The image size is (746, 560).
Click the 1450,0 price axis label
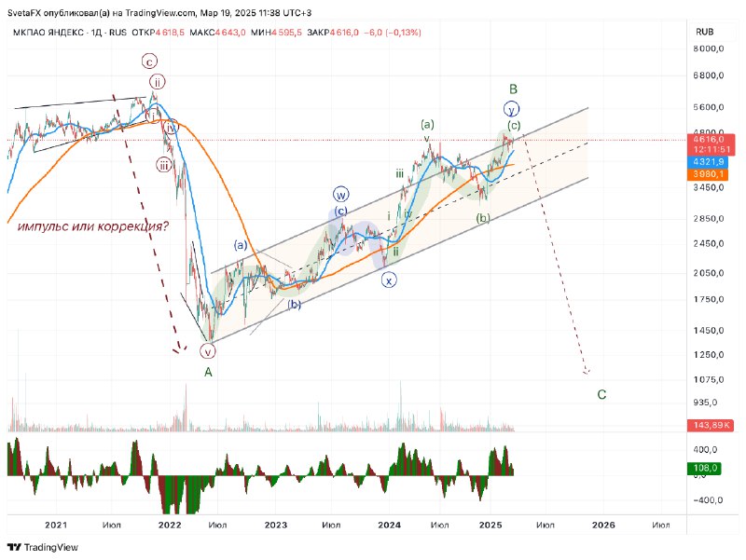[x=709, y=331]
